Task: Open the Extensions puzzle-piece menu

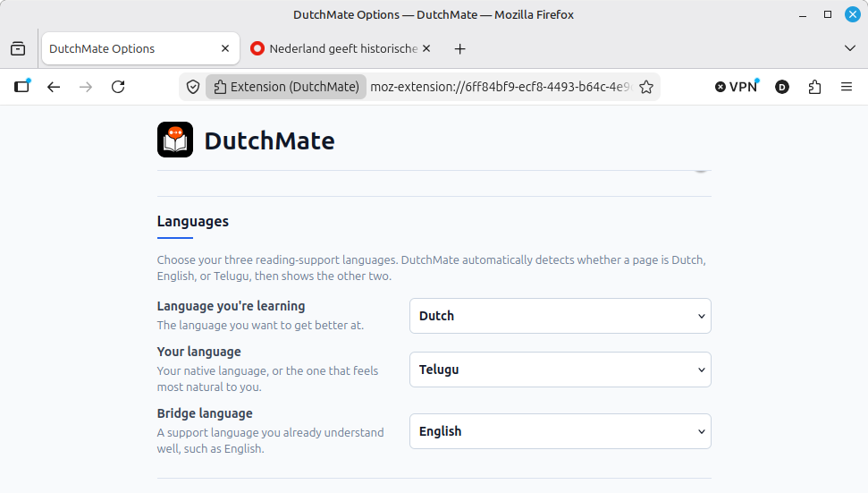Action: click(814, 87)
